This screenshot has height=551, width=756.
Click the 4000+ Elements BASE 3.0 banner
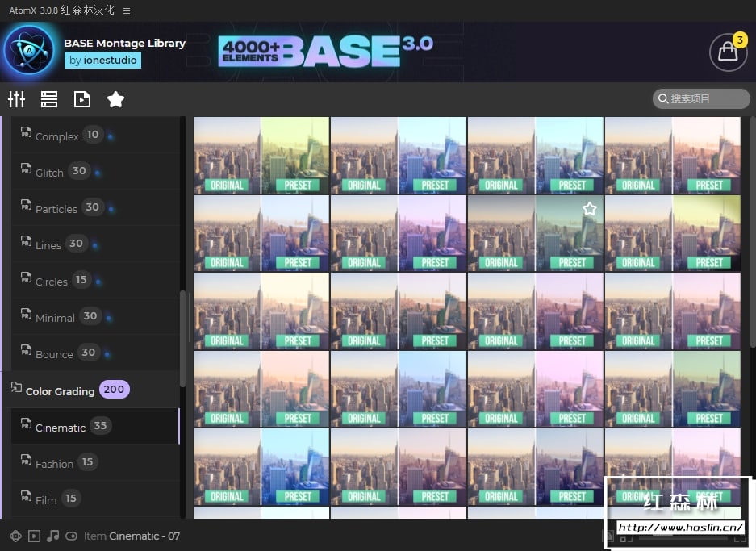(x=326, y=51)
